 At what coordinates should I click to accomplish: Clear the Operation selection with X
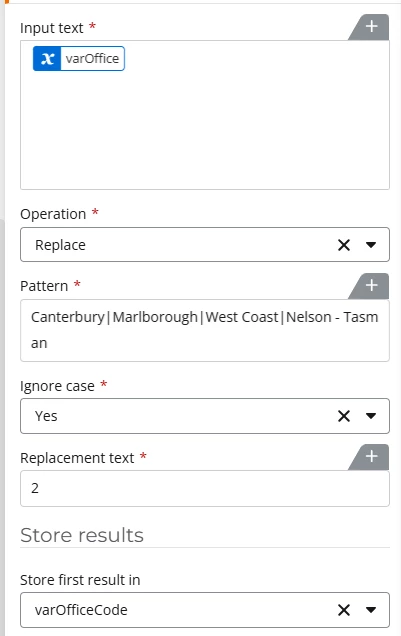[343, 245]
